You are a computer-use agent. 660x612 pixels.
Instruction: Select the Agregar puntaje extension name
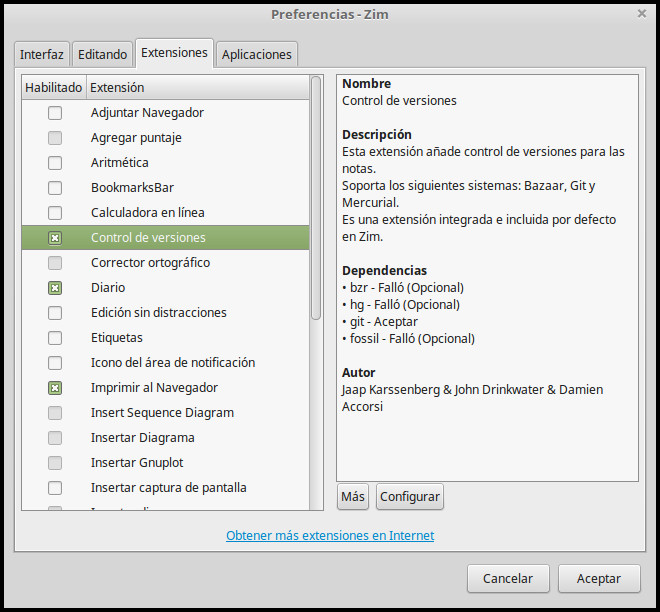click(136, 138)
